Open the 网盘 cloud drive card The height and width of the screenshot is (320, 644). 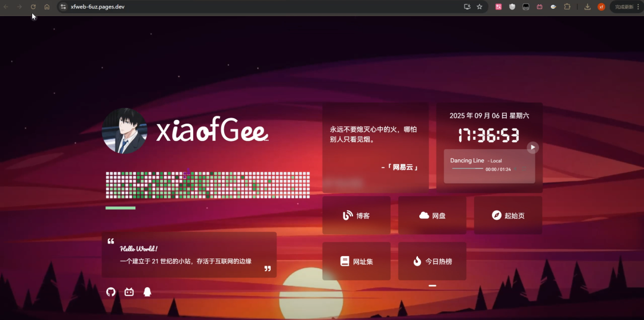click(x=432, y=216)
